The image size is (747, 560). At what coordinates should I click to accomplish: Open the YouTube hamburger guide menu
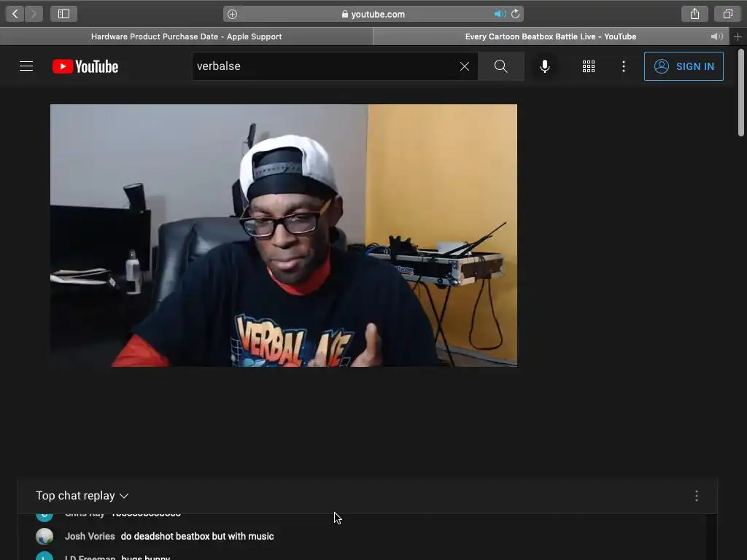coord(26,66)
